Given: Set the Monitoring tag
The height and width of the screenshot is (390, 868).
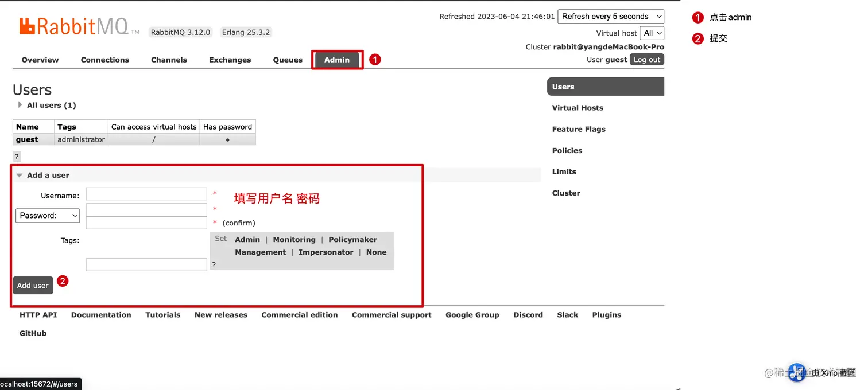Looking at the screenshot, I should (x=294, y=240).
